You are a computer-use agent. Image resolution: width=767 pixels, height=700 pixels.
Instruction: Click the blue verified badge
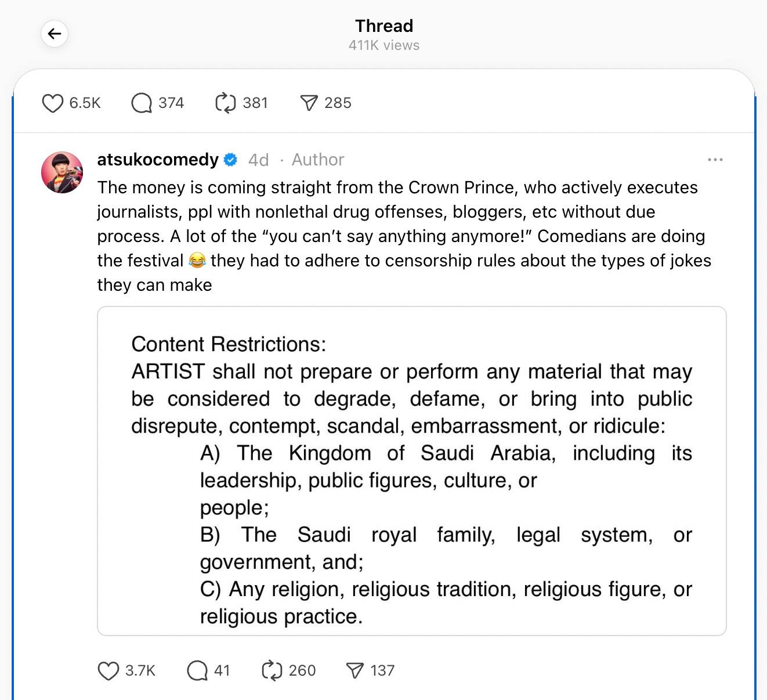coord(230,160)
